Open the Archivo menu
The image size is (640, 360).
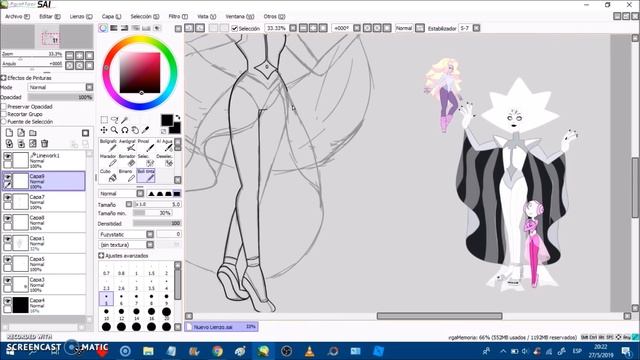tap(17, 16)
